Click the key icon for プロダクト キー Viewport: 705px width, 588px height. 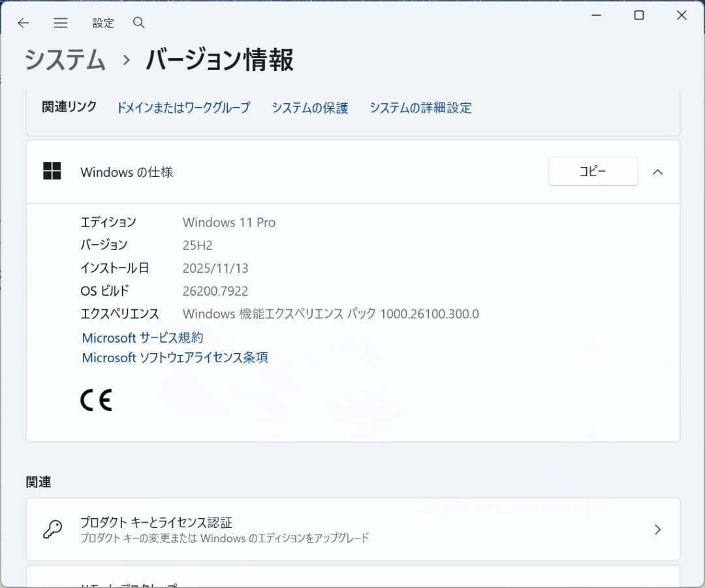coord(52,530)
